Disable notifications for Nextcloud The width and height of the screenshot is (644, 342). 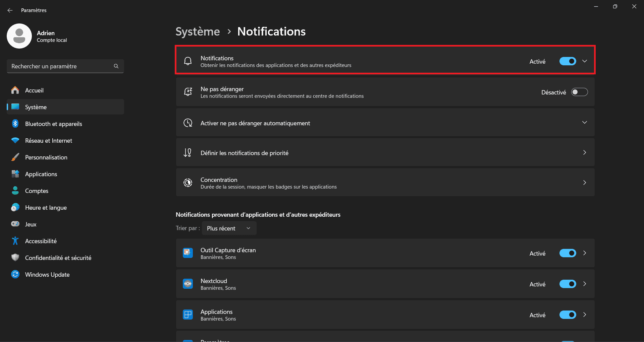(x=567, y=284)
